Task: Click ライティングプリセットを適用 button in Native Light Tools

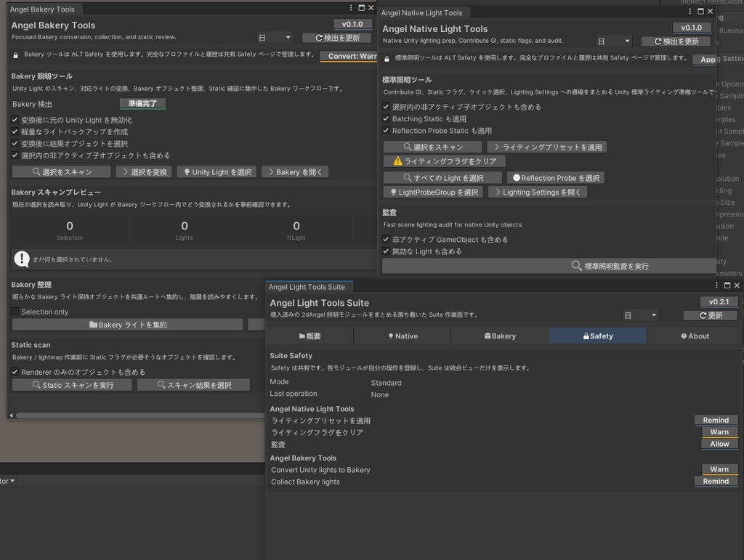Action: [x=546, y=147]
